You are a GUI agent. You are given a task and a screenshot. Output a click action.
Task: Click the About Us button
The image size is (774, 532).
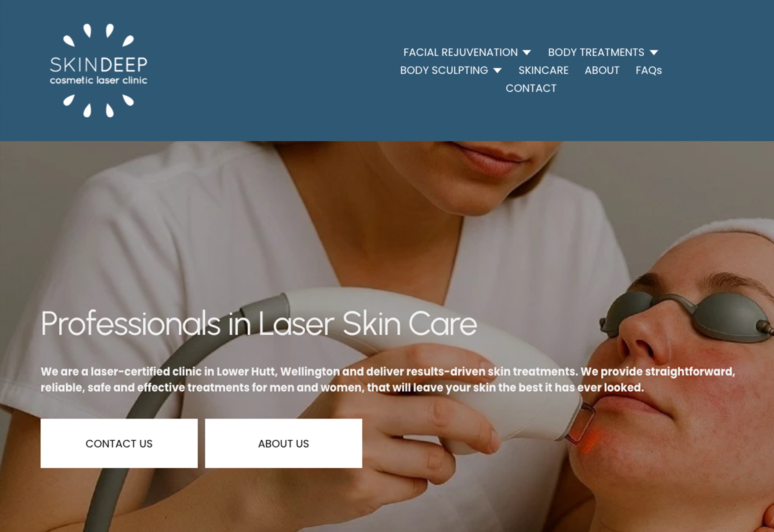[x=283, y=443]
